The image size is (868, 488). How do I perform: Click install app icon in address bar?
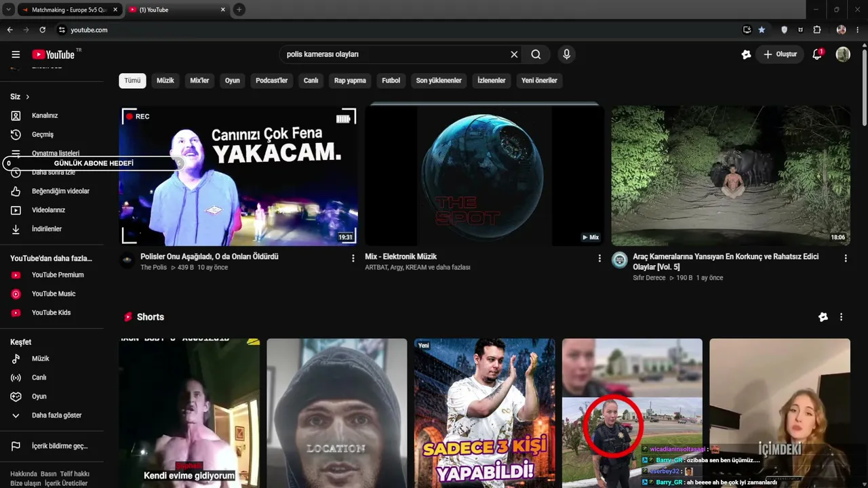pos(747,30)
